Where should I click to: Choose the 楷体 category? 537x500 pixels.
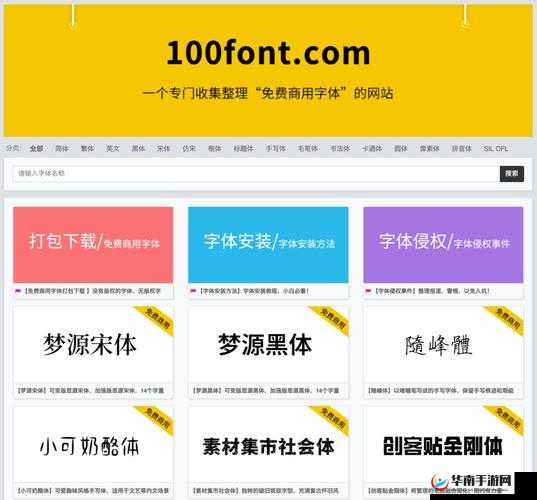[x=215, y=148]
